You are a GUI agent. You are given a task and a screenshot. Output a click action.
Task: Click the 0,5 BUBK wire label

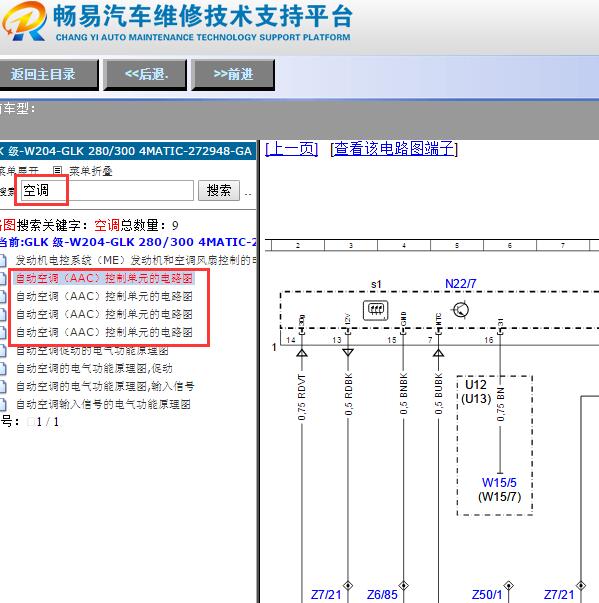pyautogui.click(x=438, y=393)
